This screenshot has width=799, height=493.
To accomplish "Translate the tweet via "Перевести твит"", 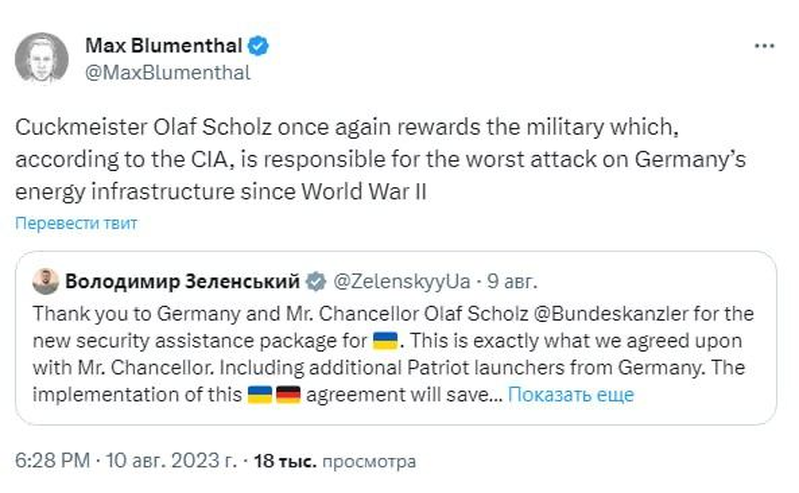I will click(76, 223).
